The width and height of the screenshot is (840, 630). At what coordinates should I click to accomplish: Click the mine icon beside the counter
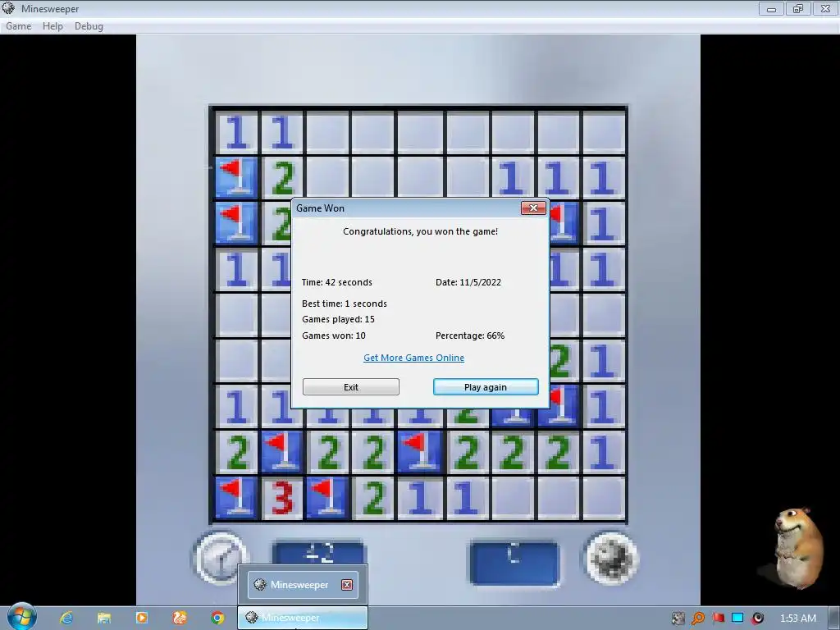coord(611,558)
